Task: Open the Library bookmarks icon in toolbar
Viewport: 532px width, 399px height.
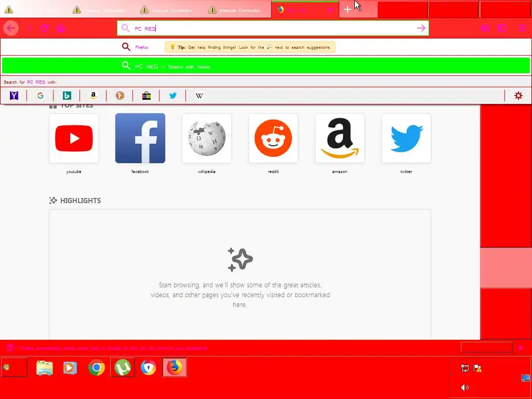Action: point(485,28)
